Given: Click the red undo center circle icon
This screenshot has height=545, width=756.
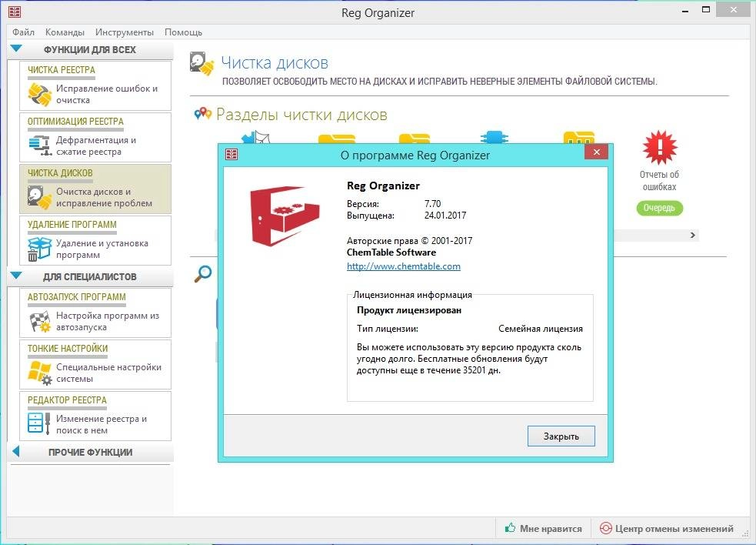Looking at the screenshot, I should click(x=605, y=528).
